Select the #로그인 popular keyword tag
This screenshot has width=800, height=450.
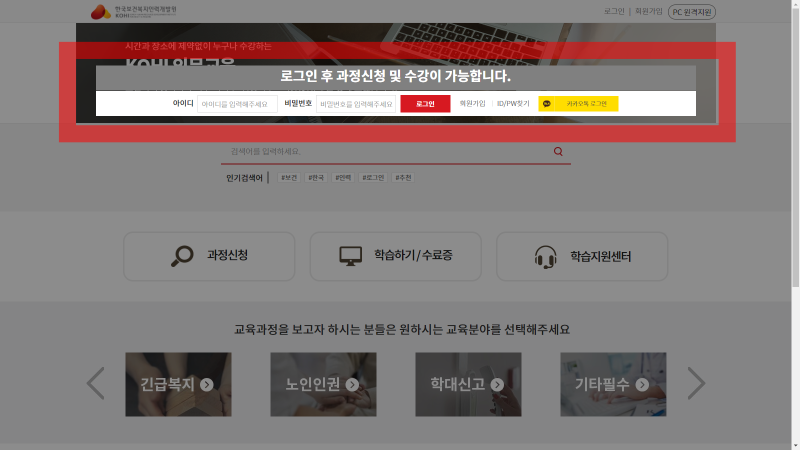click(x=373, y=178)
